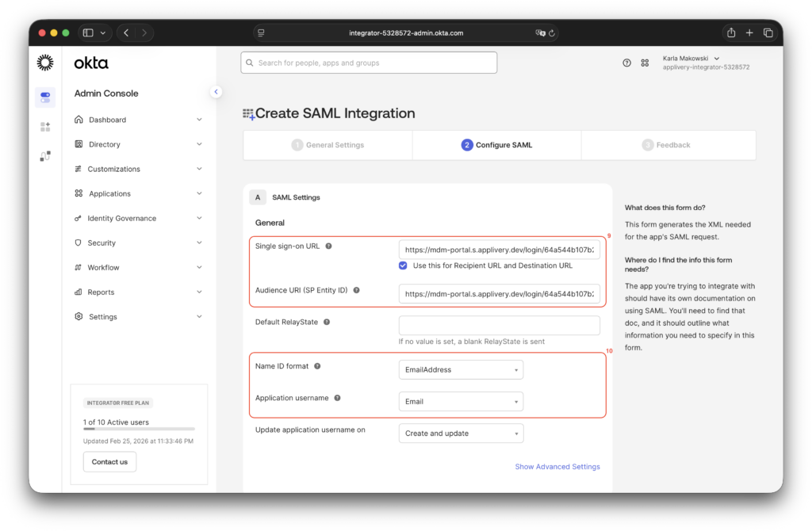Open the Name ID format tooltip icon
The width and height of the screenshot is (812, 531).
[x=317, y=366]
